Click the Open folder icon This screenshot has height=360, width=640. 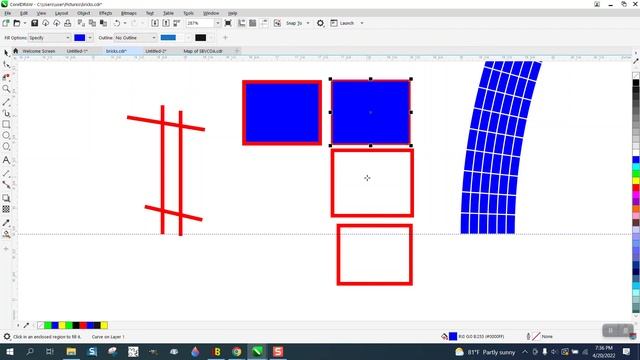17,23
